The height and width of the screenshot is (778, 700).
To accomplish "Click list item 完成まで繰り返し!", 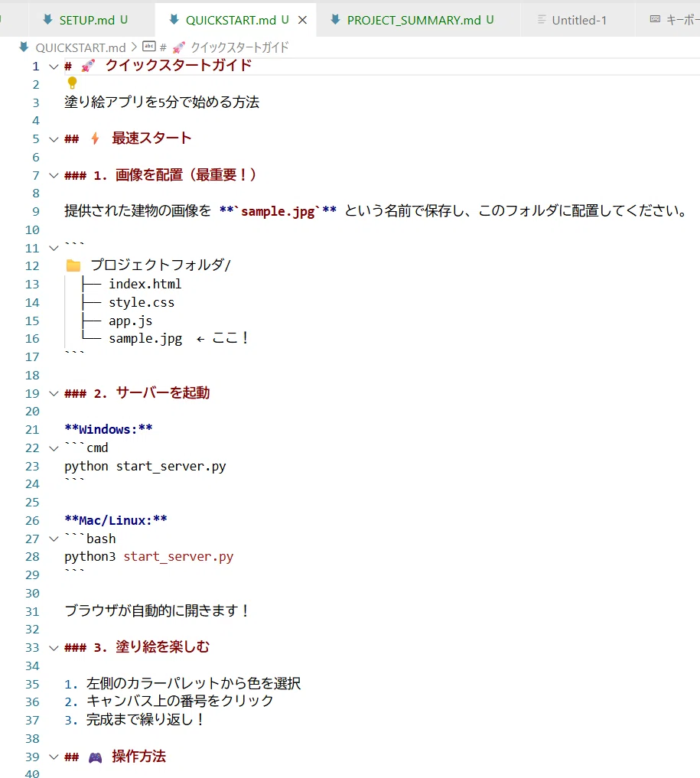I will [x=145, y=720].
